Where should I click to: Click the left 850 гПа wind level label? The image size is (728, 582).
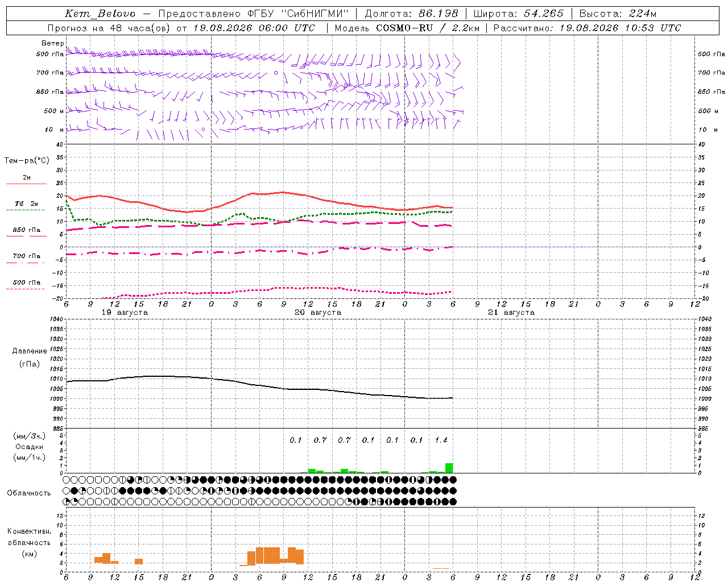click(x=50, y=92)
